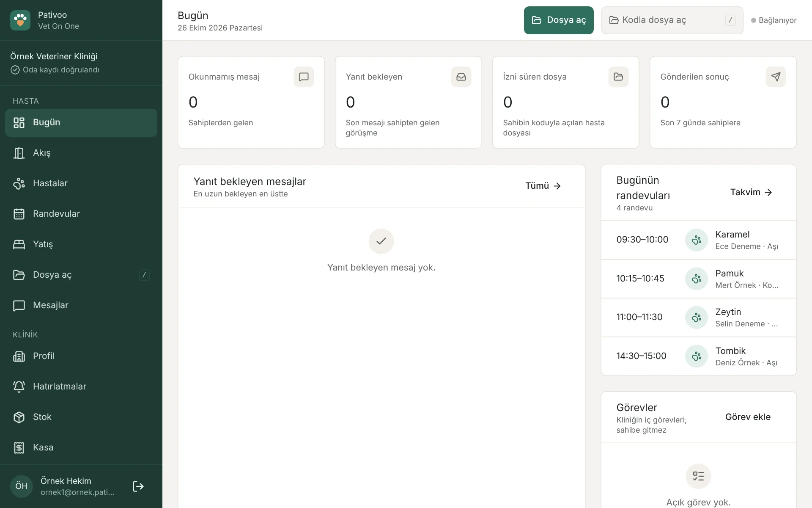
Task: Select Yatış in the sidebar
Action: pyautogui.click(x=81, y=244)
